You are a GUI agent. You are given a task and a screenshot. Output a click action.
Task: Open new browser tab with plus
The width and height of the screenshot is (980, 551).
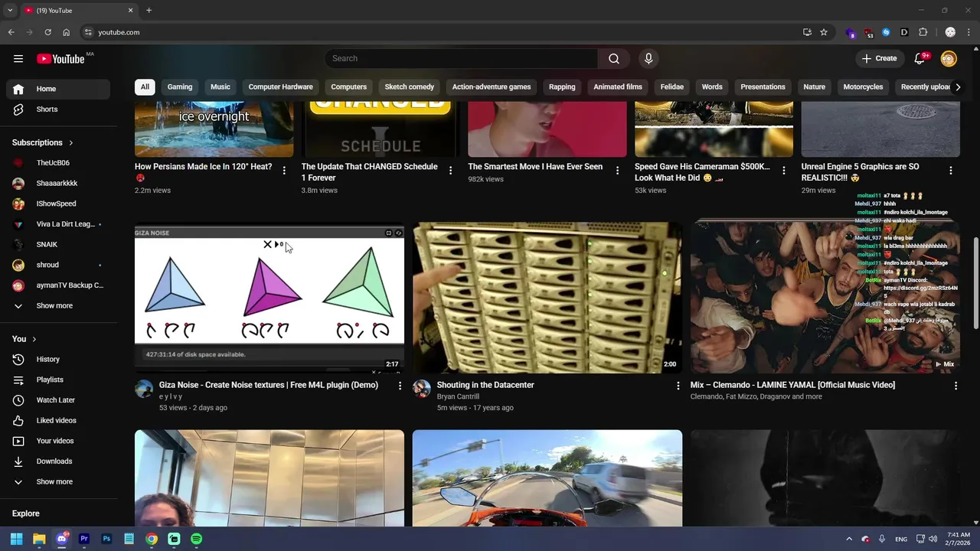149,11
